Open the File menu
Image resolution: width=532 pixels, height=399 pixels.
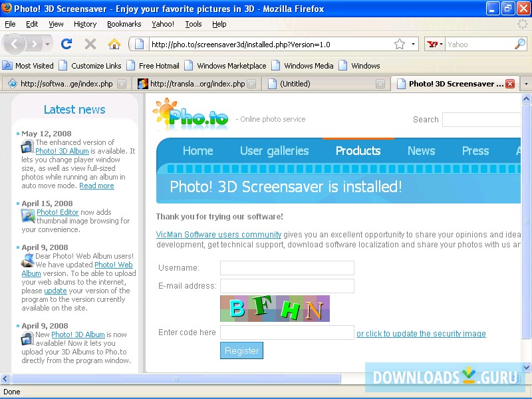click(10, 24)
